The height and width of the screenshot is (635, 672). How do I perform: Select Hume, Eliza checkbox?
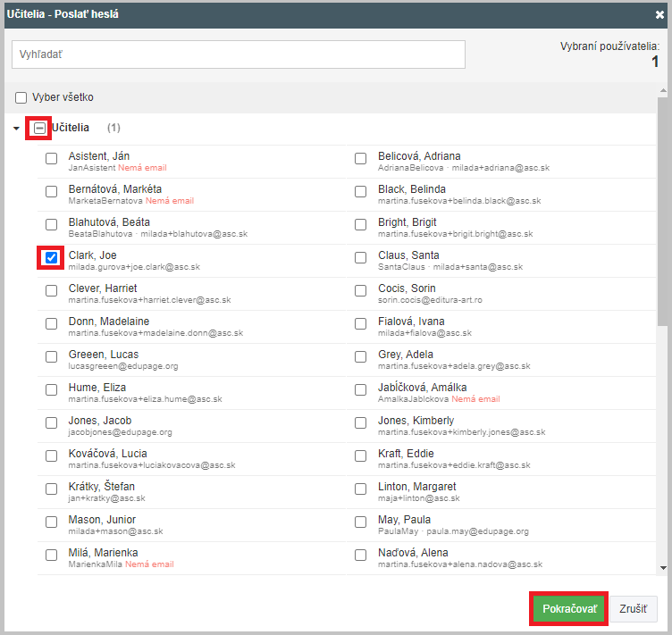pos(52,389)
